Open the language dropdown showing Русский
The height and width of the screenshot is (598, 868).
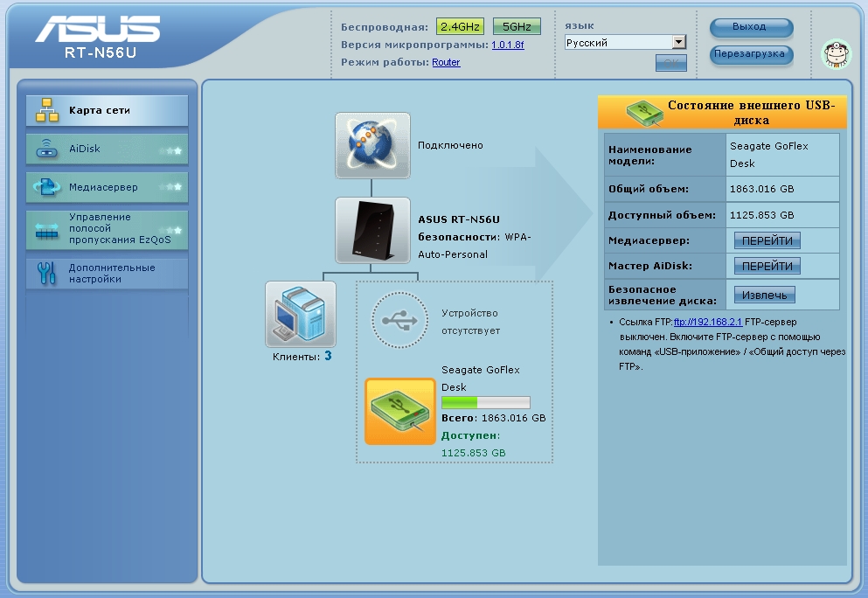(625, 42)
